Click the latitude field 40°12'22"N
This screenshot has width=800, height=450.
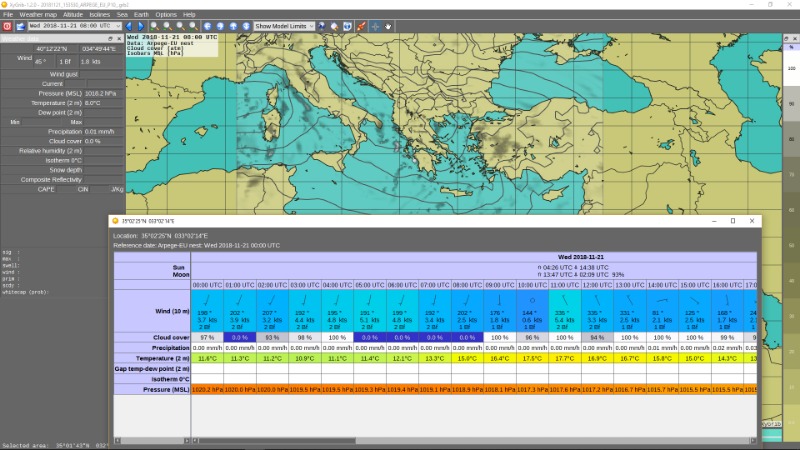coord(51,49)
